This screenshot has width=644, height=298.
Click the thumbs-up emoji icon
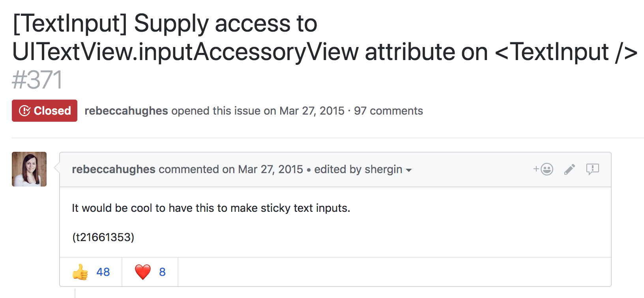(x=80, y=272)
